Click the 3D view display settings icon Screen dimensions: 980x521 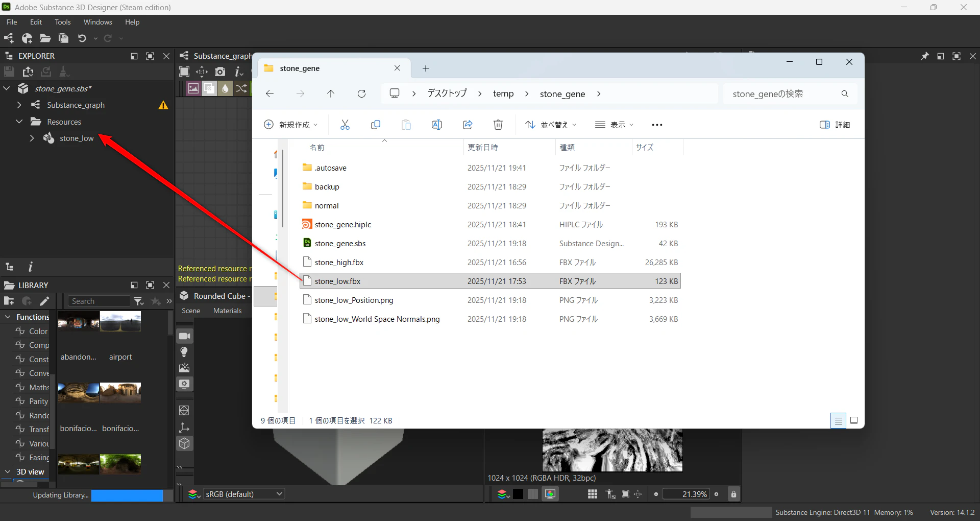[x=184, y=384]
